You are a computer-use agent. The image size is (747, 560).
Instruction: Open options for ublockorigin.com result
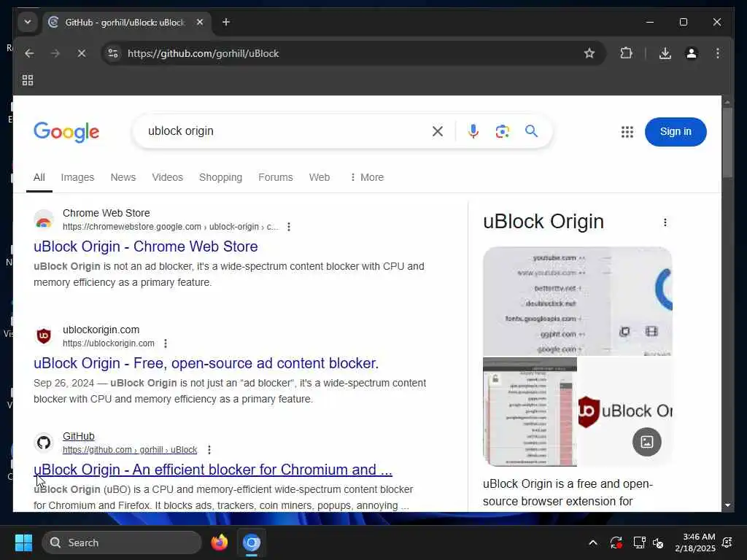pyautogui.click(x=166, y=343)
